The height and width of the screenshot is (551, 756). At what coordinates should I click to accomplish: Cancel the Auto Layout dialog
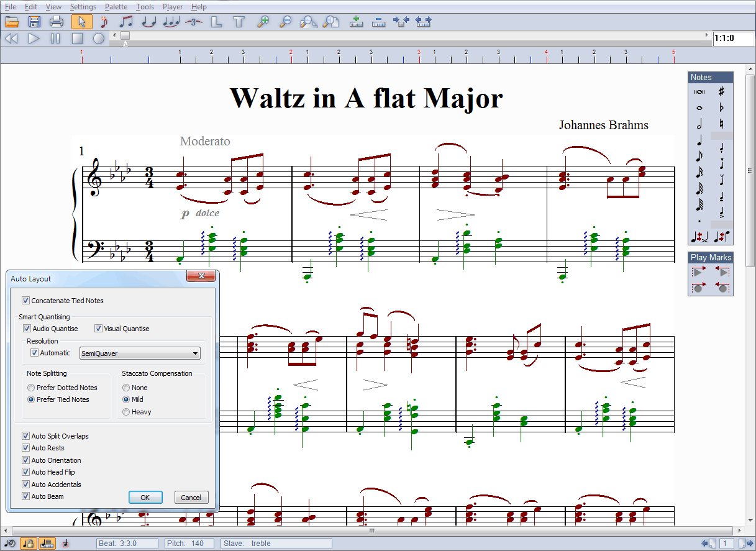191,498
